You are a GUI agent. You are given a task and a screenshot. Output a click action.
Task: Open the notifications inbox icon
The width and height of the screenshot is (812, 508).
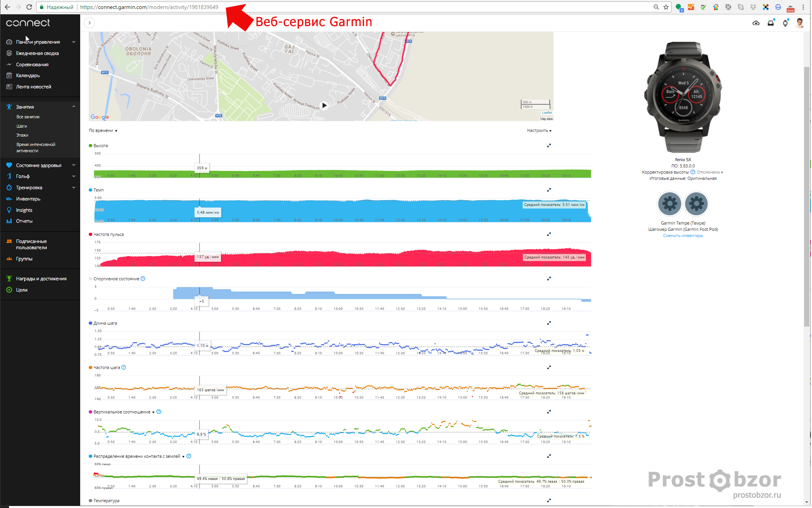(x=770, y=23)
